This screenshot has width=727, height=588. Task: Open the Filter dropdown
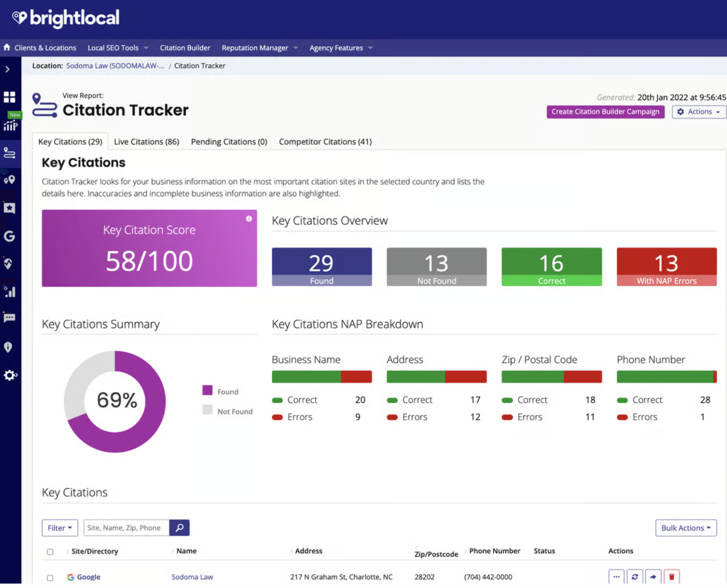click(60, 528)
